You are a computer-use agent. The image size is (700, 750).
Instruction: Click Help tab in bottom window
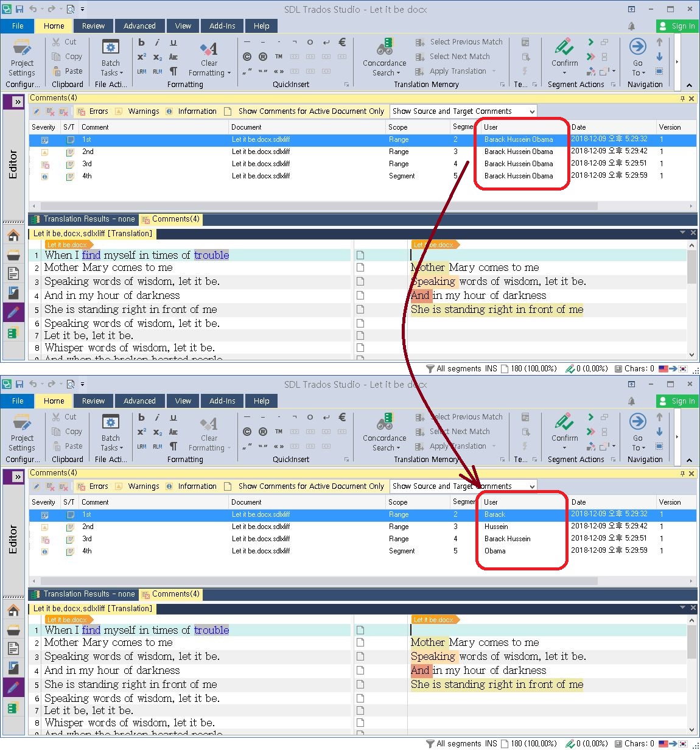click(x=262, y=401)
